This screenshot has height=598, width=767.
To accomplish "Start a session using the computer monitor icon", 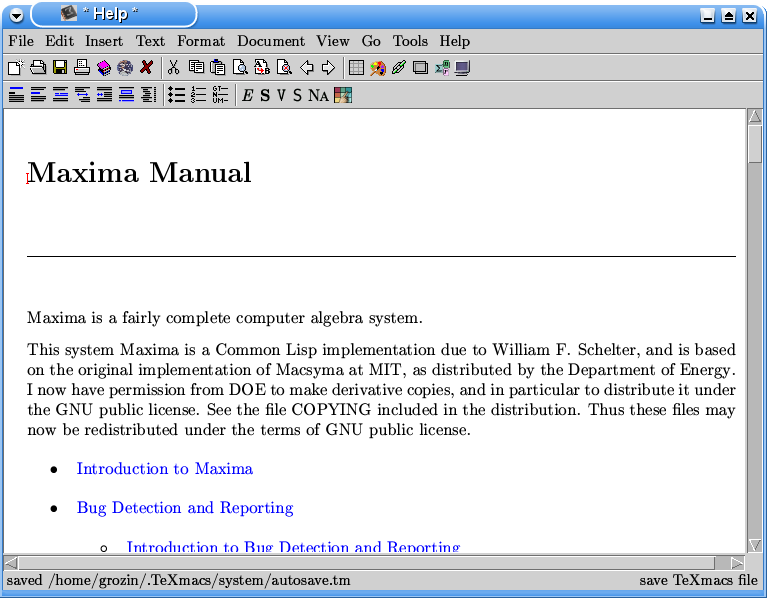I will (462, 67).
